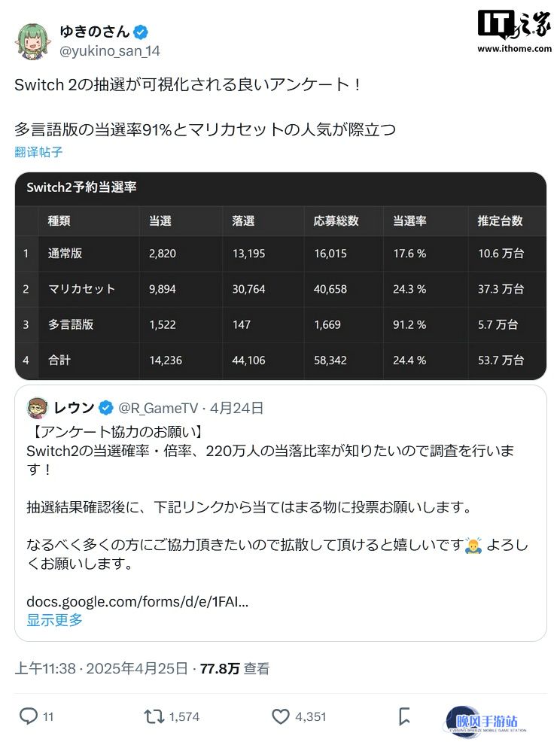Open レウン's small profile avatar

pos(38,408)
